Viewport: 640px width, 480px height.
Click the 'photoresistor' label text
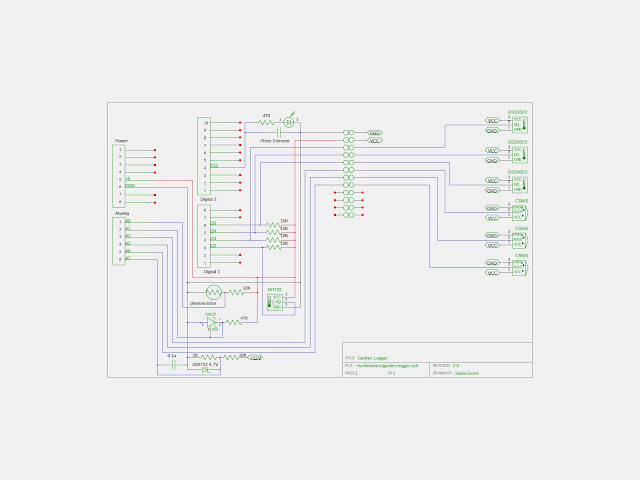tap(203, 303)
